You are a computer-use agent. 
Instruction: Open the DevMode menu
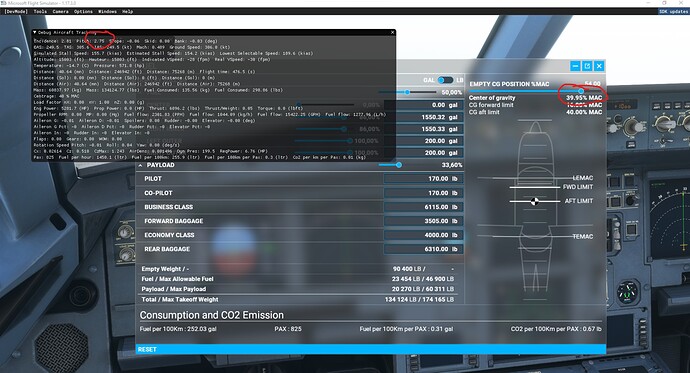click(16, 11)
